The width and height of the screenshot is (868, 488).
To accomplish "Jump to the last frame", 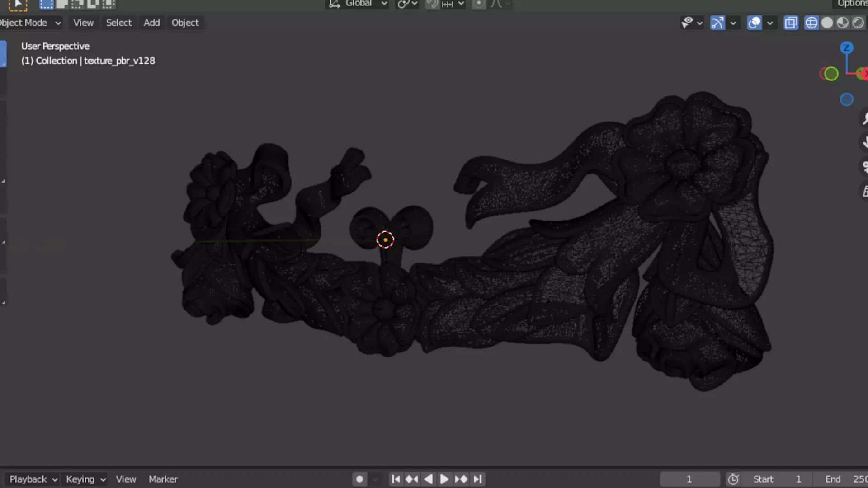I will point(478,479).
